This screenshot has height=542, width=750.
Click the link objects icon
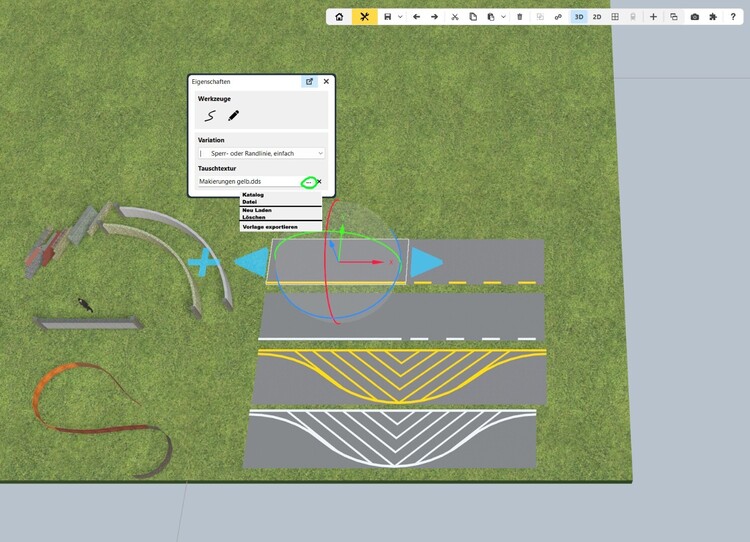click(x=558, y=17)
